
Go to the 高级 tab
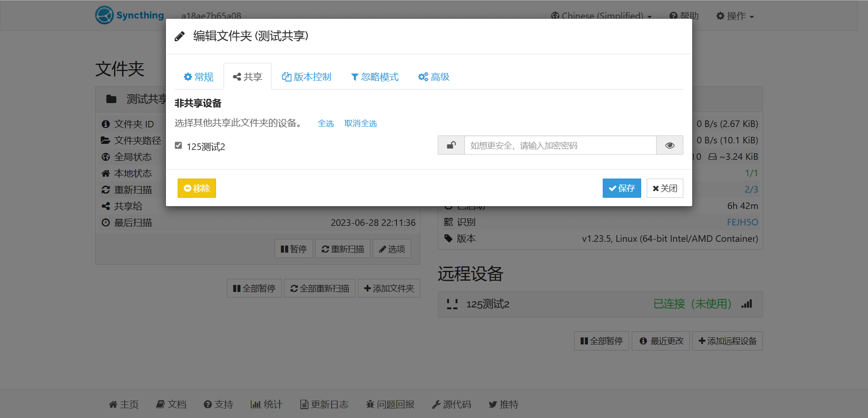point(434,77)
